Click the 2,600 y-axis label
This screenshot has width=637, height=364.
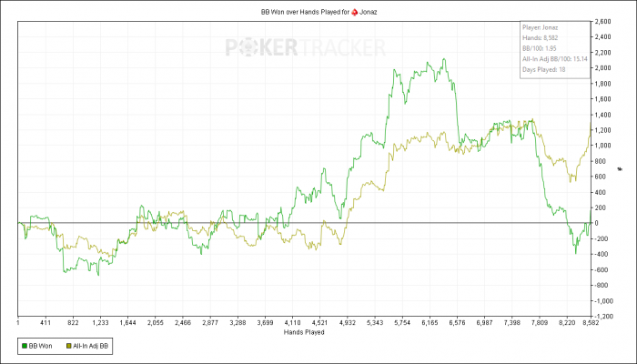[602, 22]
